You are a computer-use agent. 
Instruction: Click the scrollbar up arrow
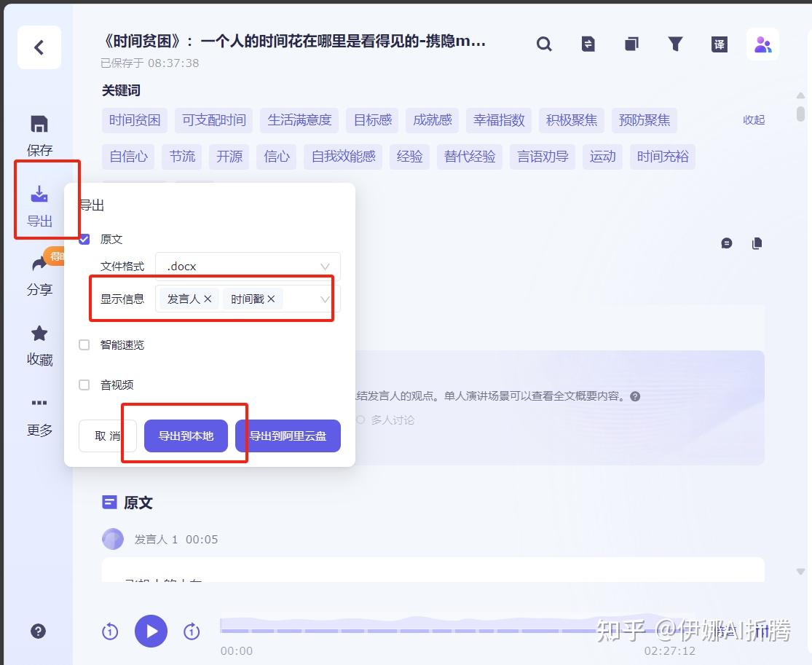(800, 95)
